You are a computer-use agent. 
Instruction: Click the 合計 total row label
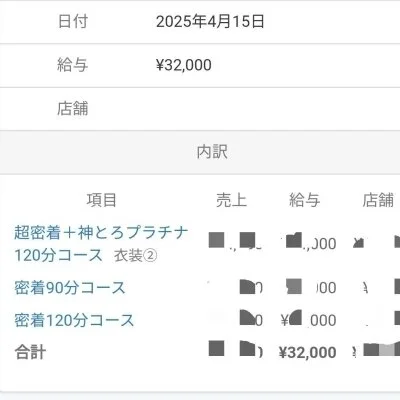point(30,352)
